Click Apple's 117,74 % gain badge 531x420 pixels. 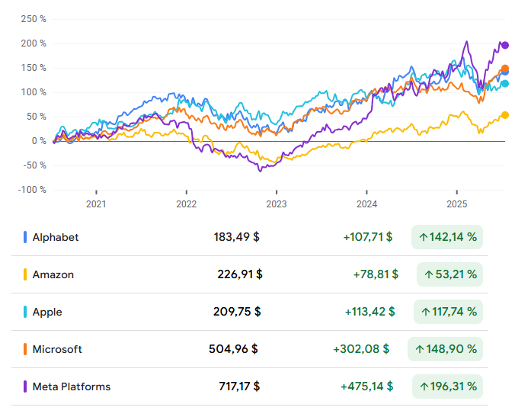pos(448,312)
